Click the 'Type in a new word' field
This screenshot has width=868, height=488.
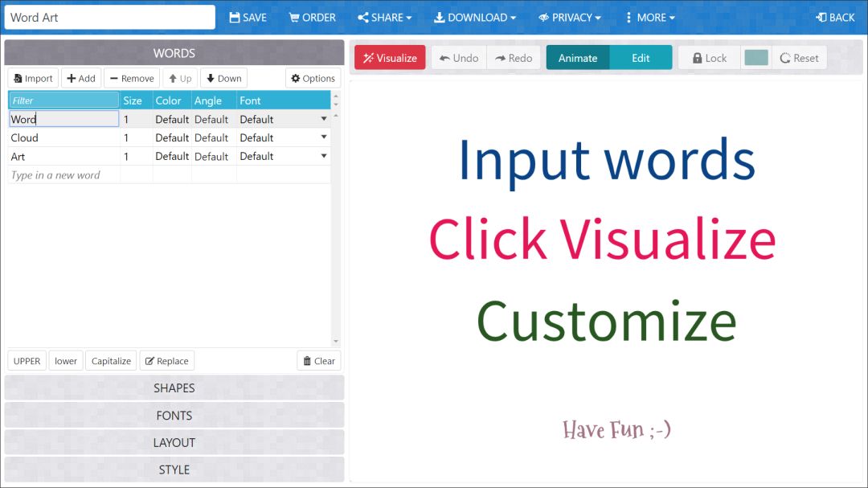pyautogui.click(x=63, y=175)
